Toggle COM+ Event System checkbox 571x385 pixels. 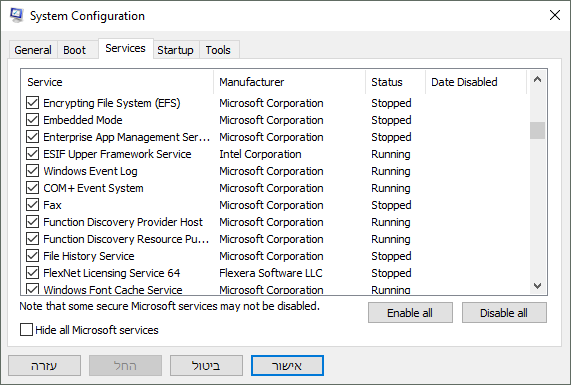click(32, 188)
